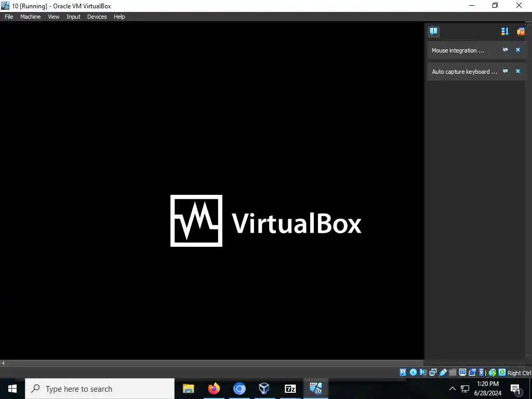This screenshot has width=532, height=399.
Task: Click the network tray icon
Action: click(465, 389)
